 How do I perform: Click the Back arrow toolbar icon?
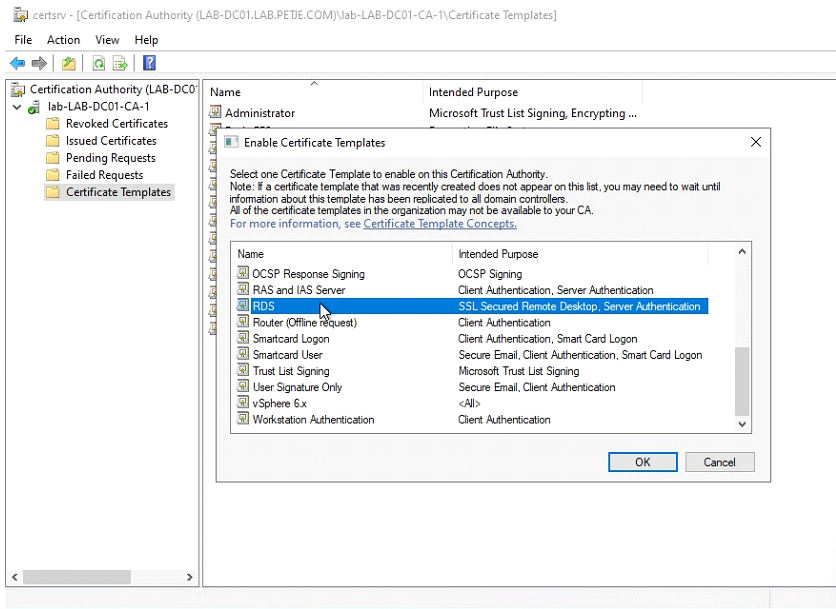pyautogui.click(x=17, y=63)
